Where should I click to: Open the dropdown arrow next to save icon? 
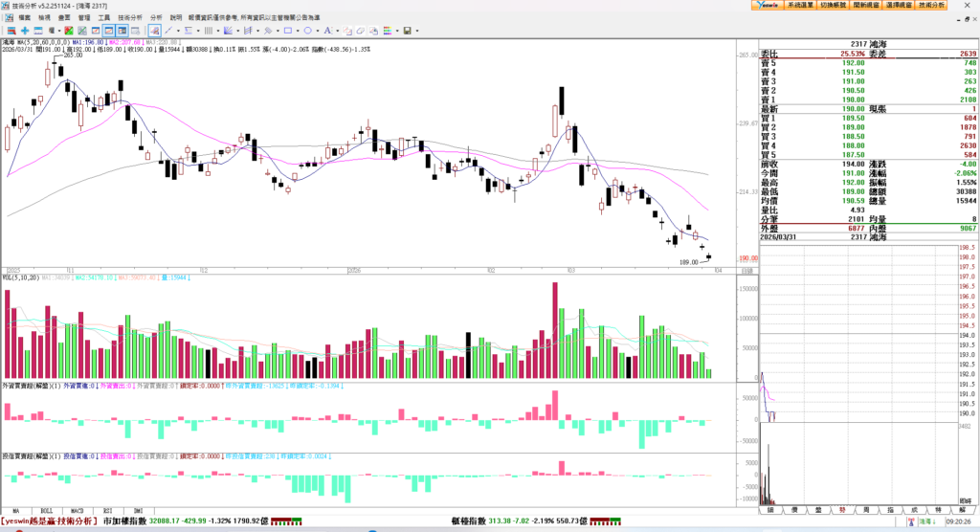417,31
